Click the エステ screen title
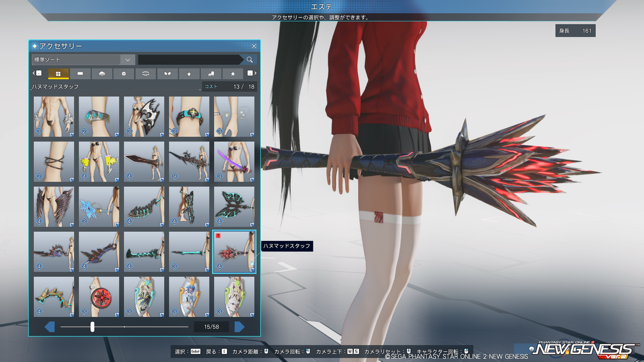644x362 pixels. 322,6
